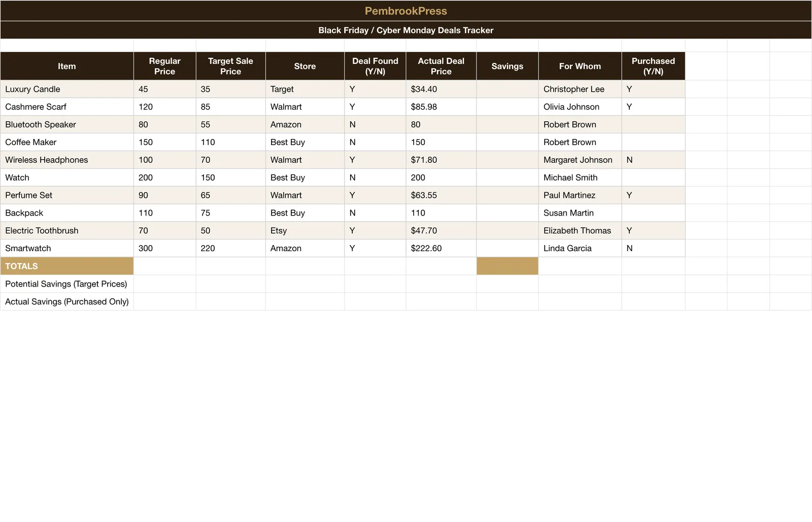Viewport: 812px width, 522px height.
Task: Select Margaret Johnson in For Whom column
Action: pos(580,160)
